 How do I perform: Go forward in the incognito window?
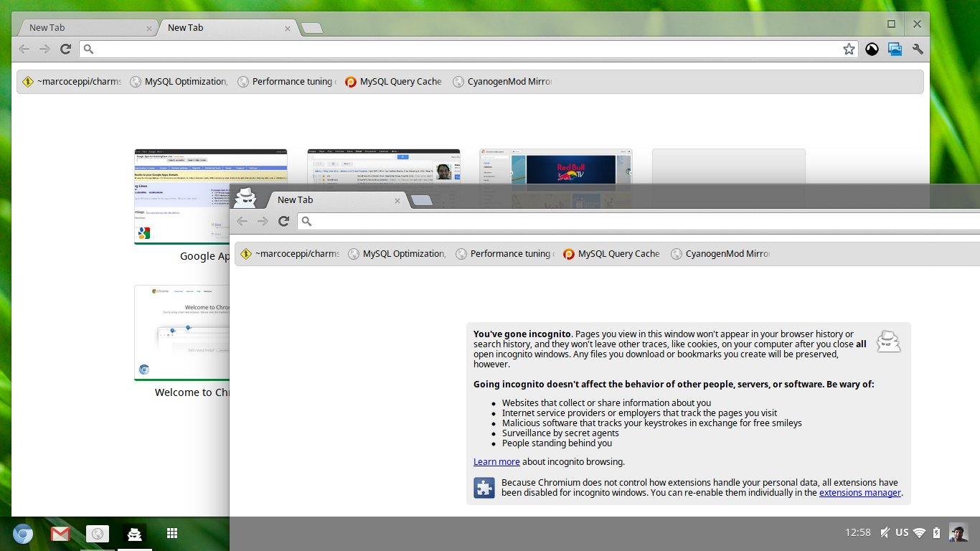click(x=263, y=221)
